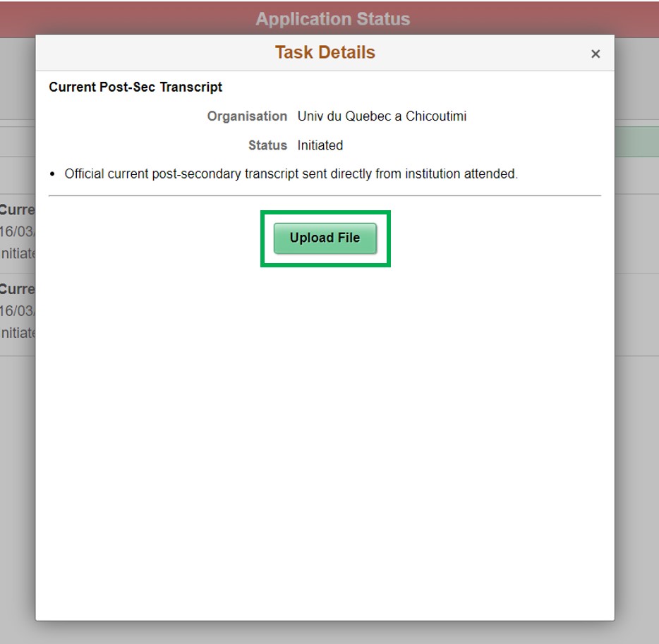Viewport: 659px width, 644px height.
Task: Select the text Univ du Quebec a Chicoutimi
Action: pos(382,116)
